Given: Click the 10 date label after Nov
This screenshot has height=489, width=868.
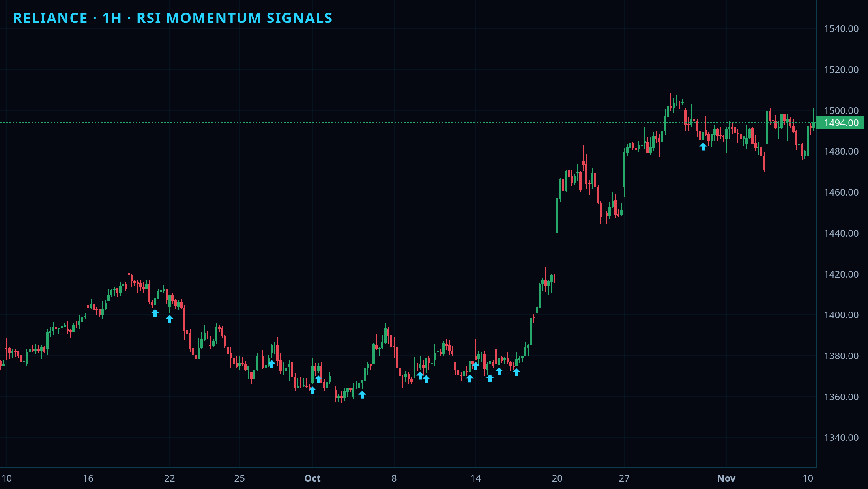Looking at the screenshot, I should pyautogui.click(x=808, y=478).
